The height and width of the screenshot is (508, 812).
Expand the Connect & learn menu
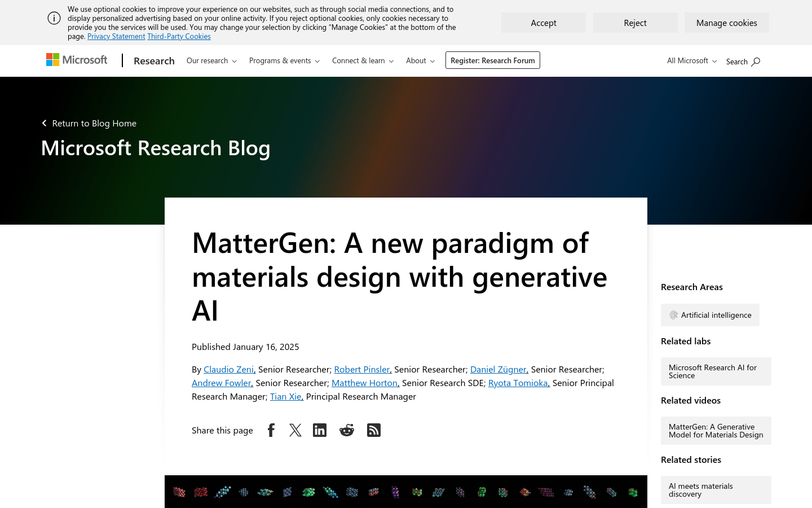363,60
